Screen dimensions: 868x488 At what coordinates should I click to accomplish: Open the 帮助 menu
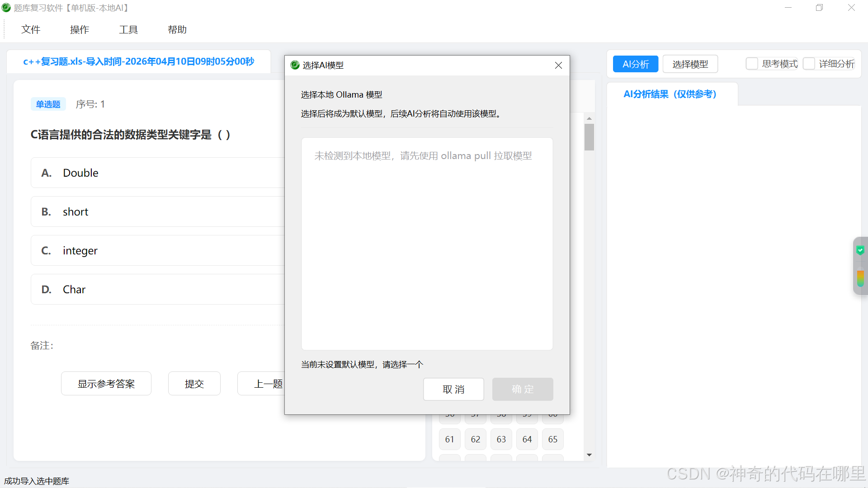[x=177, y=29]
